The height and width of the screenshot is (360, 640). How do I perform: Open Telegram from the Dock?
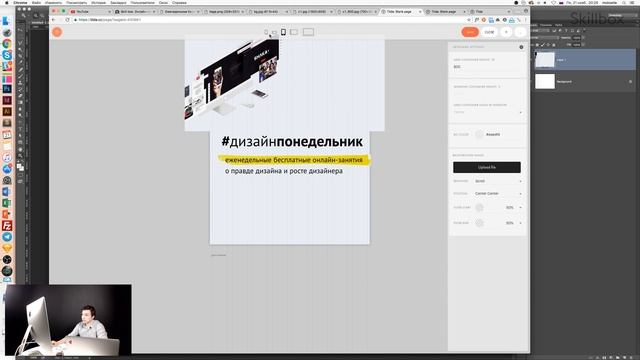coord(7,237)
